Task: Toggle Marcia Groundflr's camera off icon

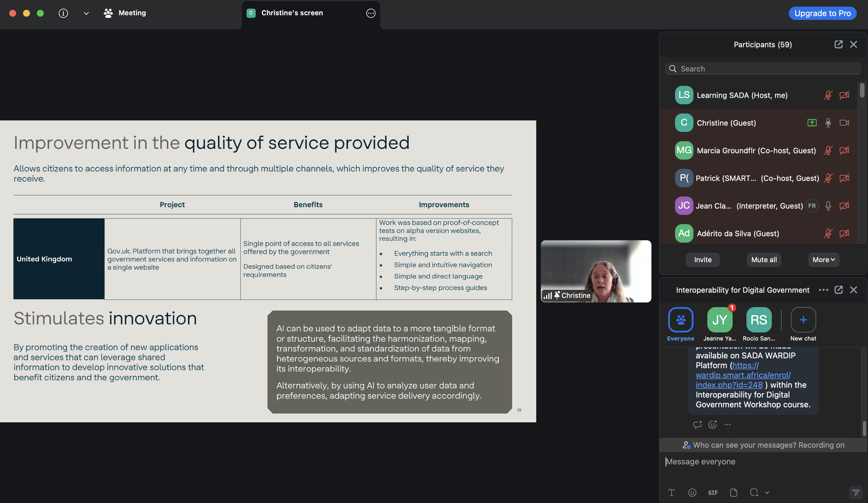Action: 844,151
